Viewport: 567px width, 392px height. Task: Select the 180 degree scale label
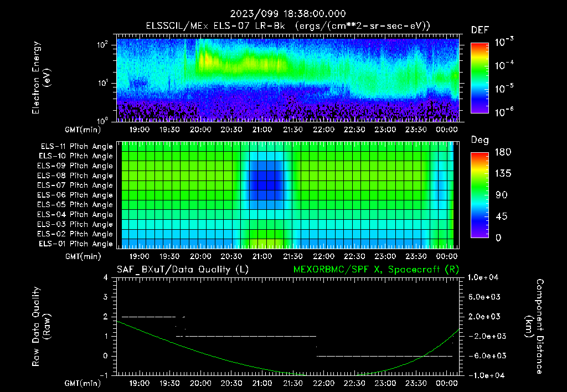(x=503, y=152)
